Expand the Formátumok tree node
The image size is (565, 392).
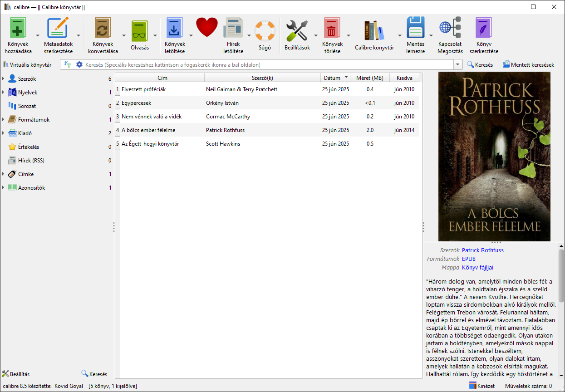pyautogui.click(x=3, y=120)
